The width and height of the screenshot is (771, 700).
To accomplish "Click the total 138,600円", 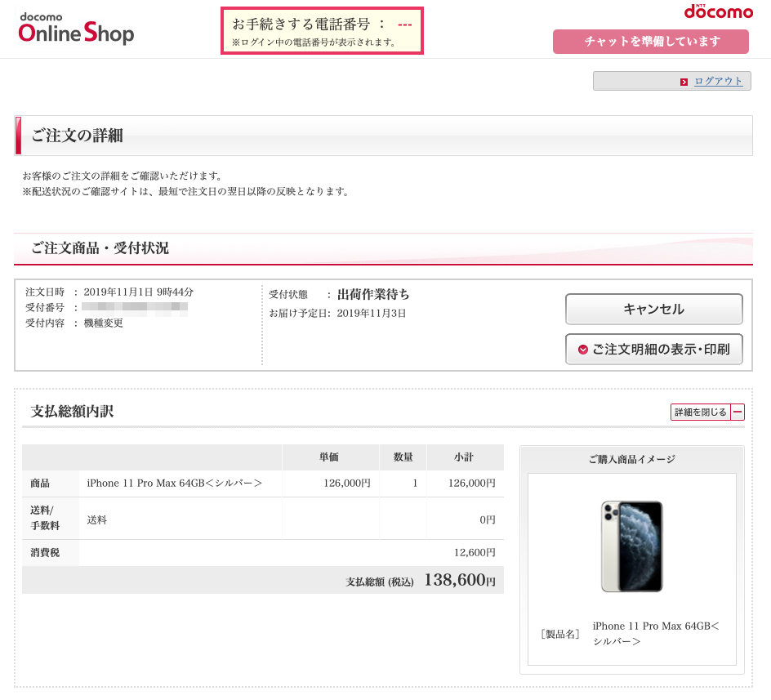I will tap(460, 580).
